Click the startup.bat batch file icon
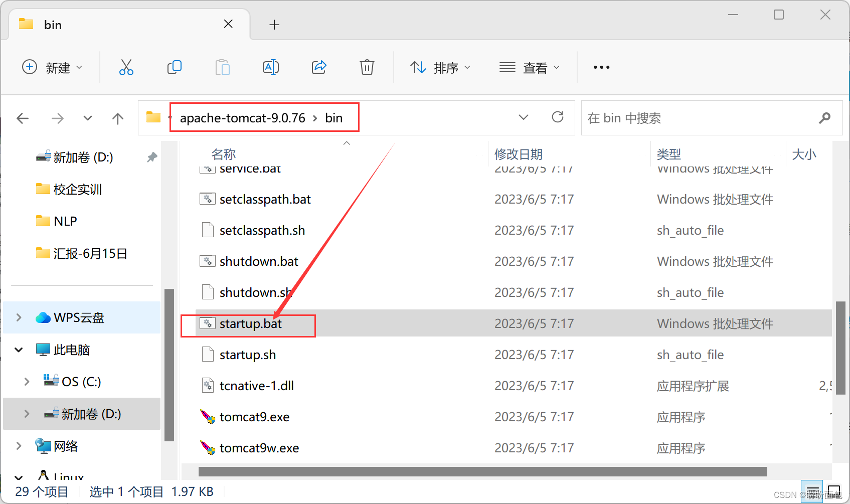This screenshot has height=504, width=850. 208,323
